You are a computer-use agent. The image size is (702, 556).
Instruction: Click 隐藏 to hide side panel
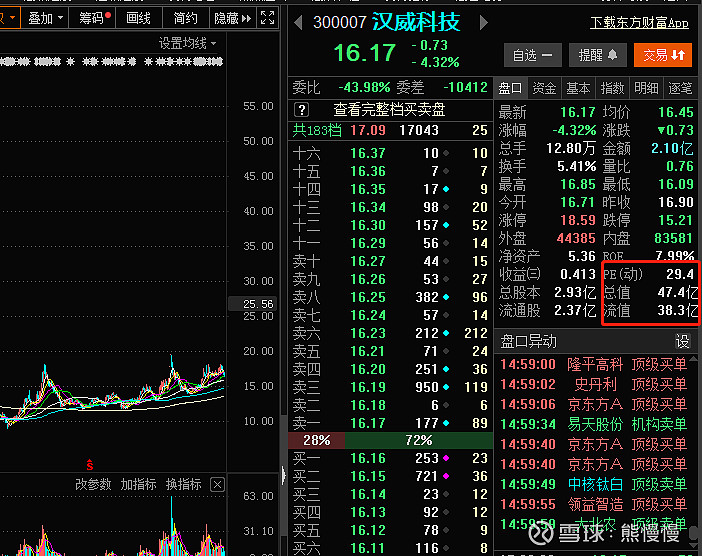pos(232,18)
